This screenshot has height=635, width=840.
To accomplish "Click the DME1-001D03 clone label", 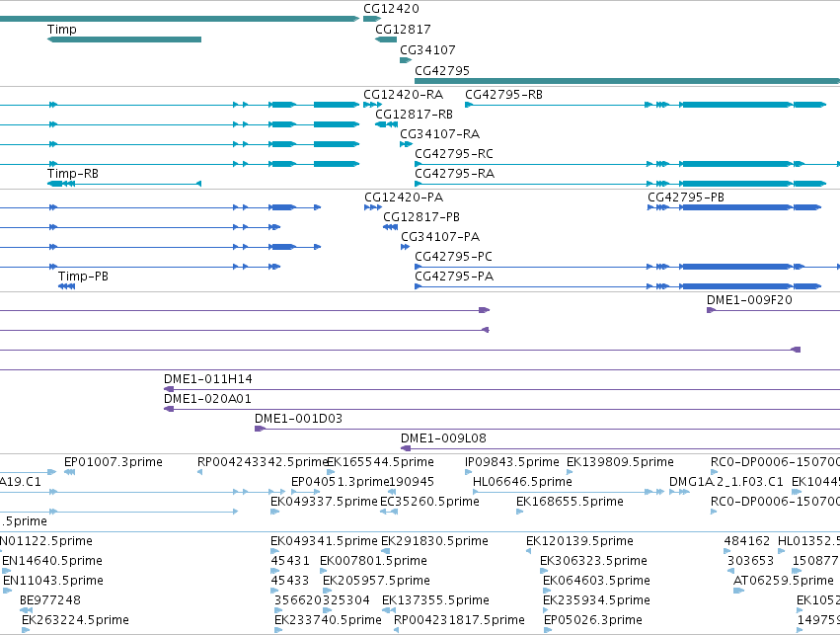I will [x=298, y=420].
